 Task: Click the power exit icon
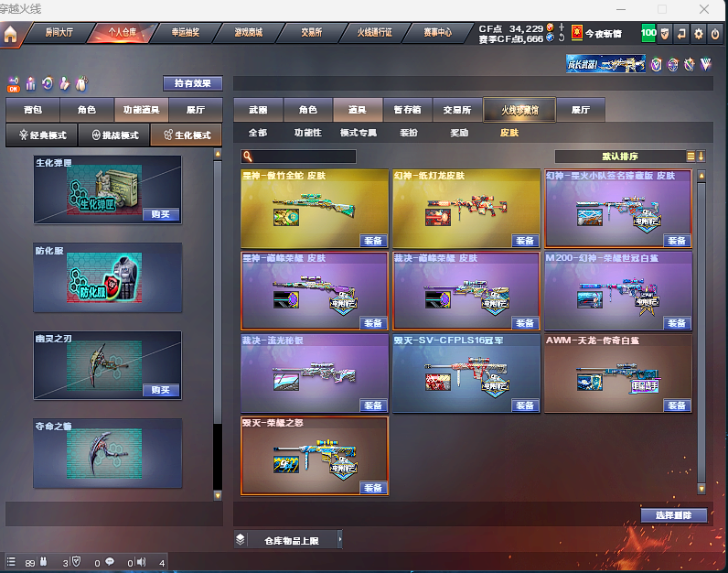click(715, 34)
